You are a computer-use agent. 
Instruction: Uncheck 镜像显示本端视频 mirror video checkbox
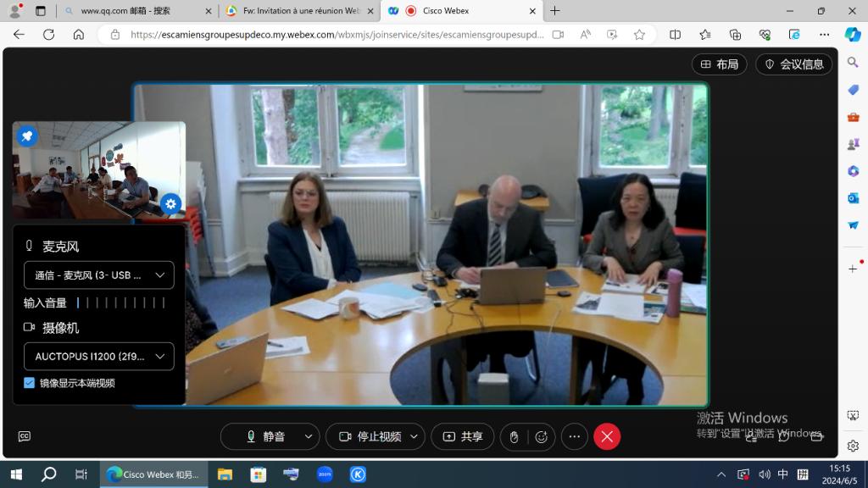(30, 383)
